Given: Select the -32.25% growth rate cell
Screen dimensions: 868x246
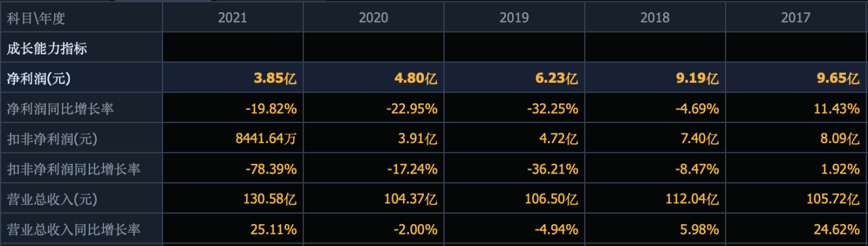Looking at the screenshot, I should (552, 109).
